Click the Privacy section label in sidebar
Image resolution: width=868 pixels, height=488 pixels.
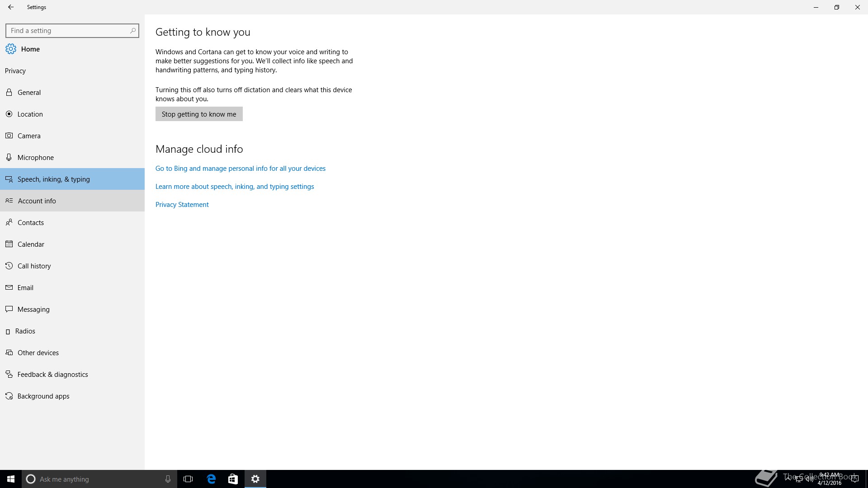(15, 71)
